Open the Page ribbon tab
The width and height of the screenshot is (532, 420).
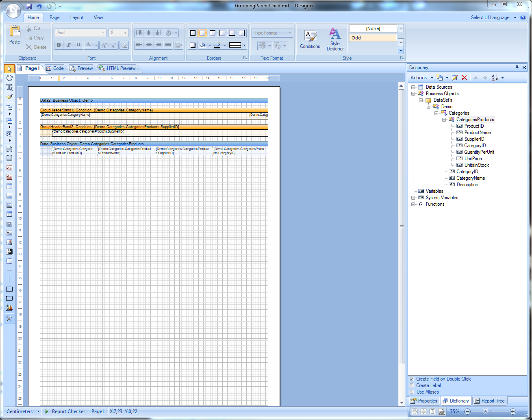[x=54, y=17]
